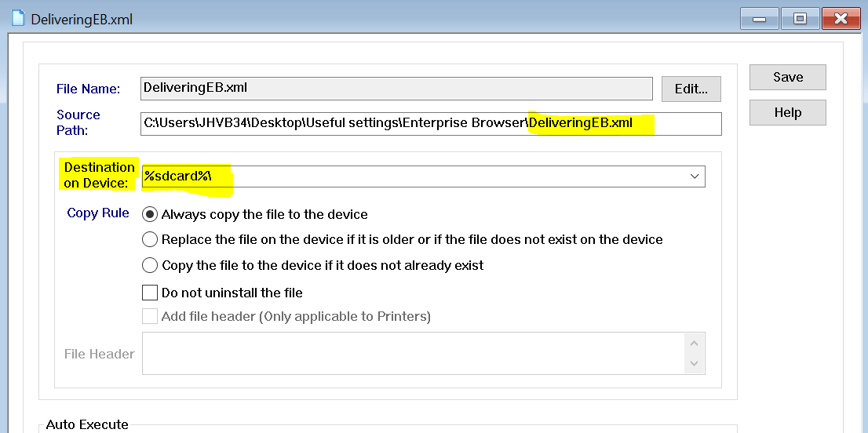Viewport: 868px width, 433px height.
Task: Select 'Copy the file if it does not already exist'
Action: click(x=149, y=265)
